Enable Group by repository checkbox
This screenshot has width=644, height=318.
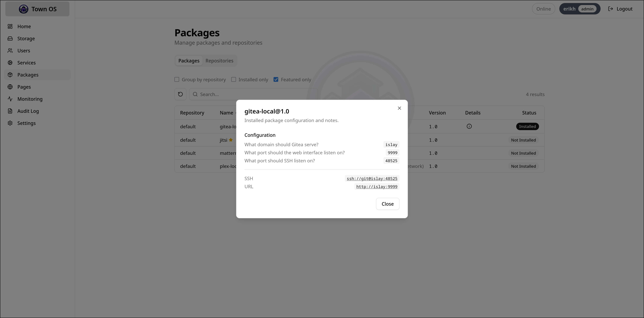pyautogui.click(x=177, y=80)
